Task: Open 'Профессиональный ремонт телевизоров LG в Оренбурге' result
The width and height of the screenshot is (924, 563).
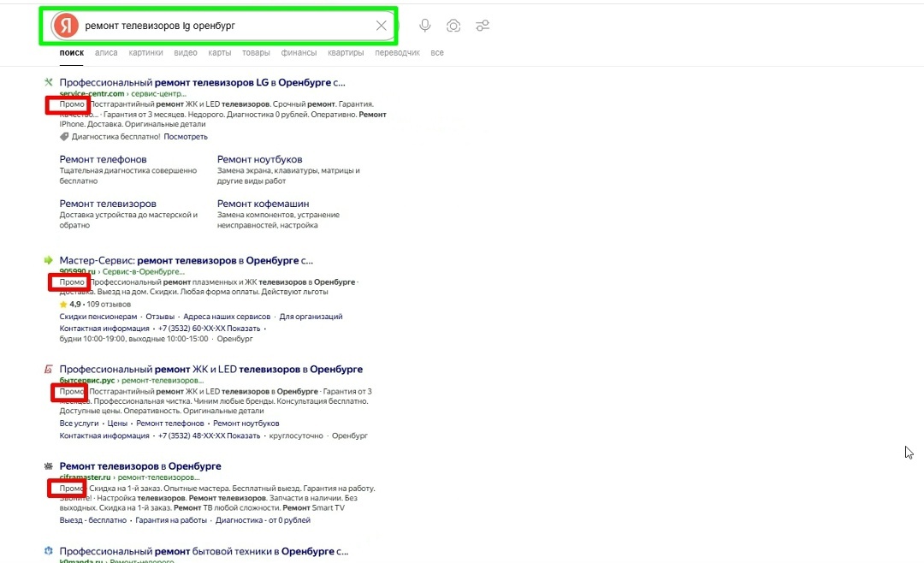Action: pyautogui.click(x=202, y=82)
